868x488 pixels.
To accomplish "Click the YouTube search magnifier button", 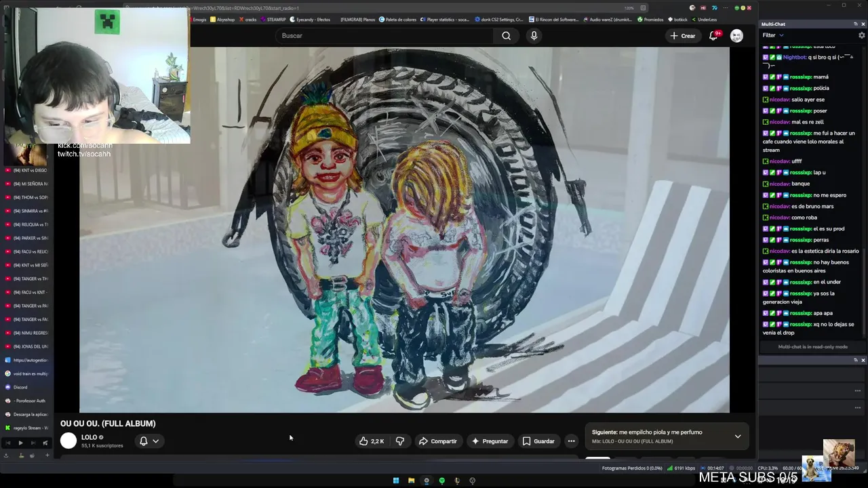I will pos(506,35).
